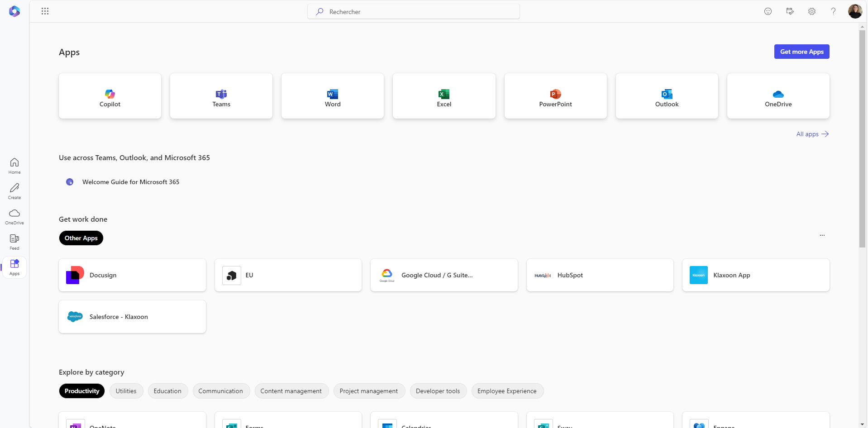Click the Microsoft 365 logo icon
Screen dimensions: 868x428
coord(14,11)
